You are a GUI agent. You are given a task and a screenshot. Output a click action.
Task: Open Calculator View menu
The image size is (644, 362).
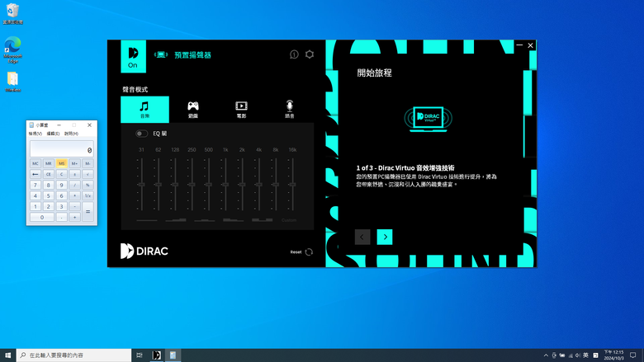click(x=36, y=134)
